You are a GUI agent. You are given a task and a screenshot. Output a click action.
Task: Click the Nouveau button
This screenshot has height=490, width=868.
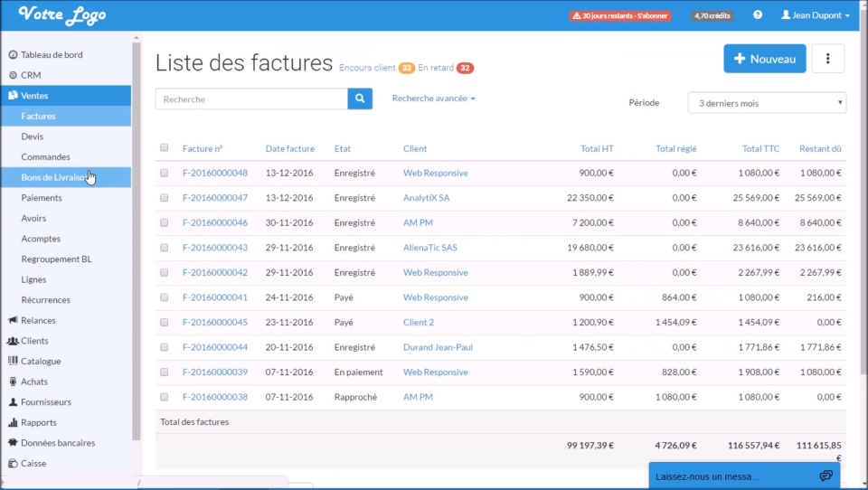coord(764,59)
